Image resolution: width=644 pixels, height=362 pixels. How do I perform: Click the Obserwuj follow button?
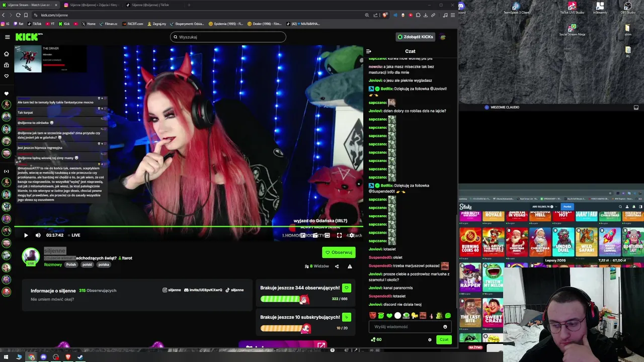[x=339, y=252]
